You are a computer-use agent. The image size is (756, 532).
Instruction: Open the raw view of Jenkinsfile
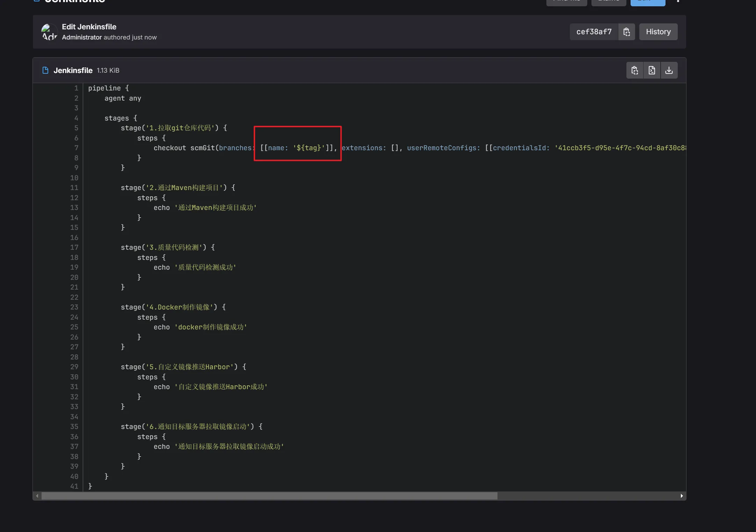tap(652, 70)
